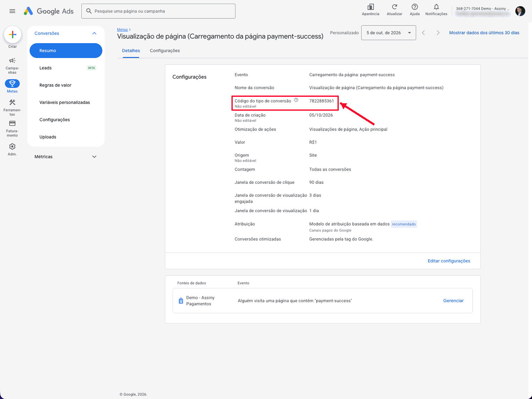Click the value R$1
Screen dimensions: 532x399
coord(313,142)
